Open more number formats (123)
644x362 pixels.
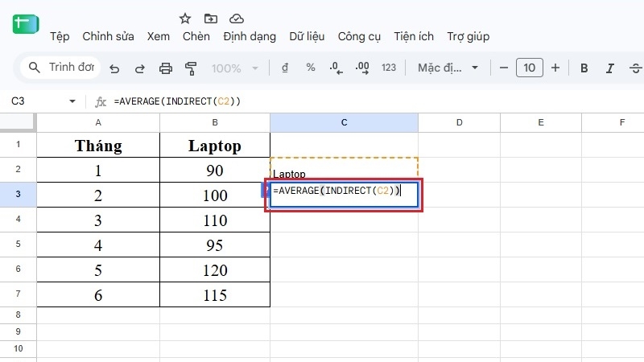tap(389, 68)
